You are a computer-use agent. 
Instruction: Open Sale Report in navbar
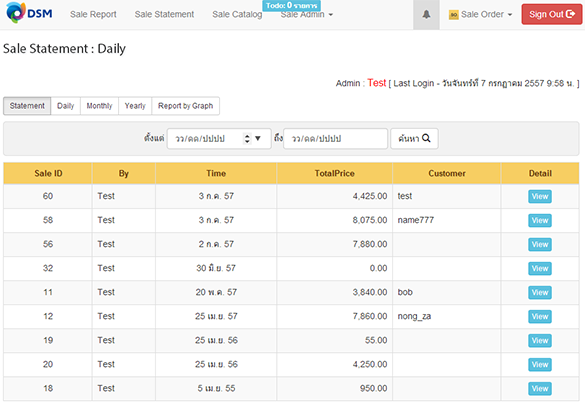pos(93,15)
